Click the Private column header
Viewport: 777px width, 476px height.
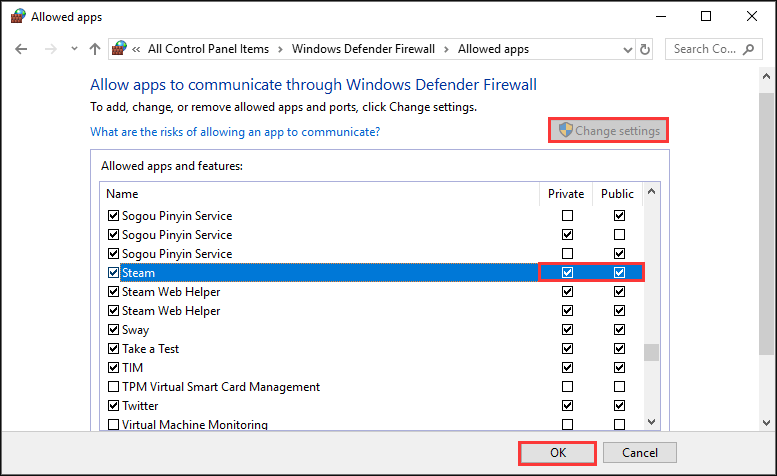coord(566,194)
